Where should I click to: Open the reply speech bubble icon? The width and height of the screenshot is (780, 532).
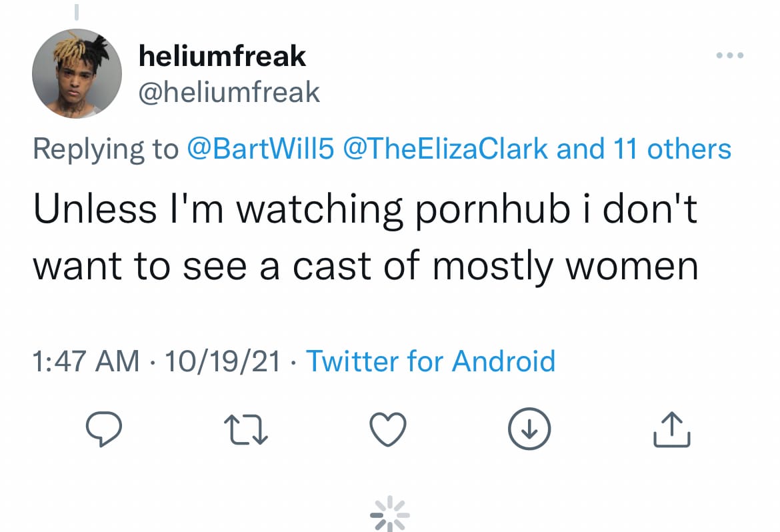(103, 429)
